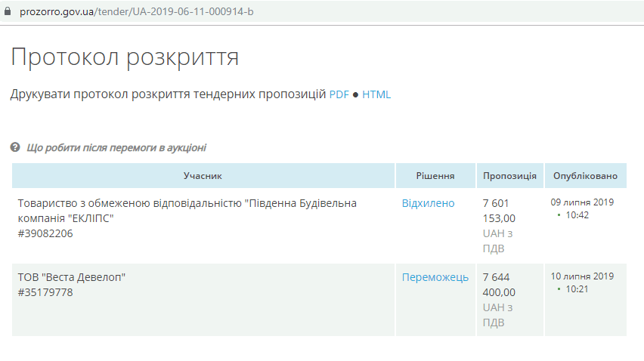This screenshot has height=361, width=644.
Task: Click 'Друкувати протокол розкриття тендерних пропозицій' text
Action: [168, 94]
